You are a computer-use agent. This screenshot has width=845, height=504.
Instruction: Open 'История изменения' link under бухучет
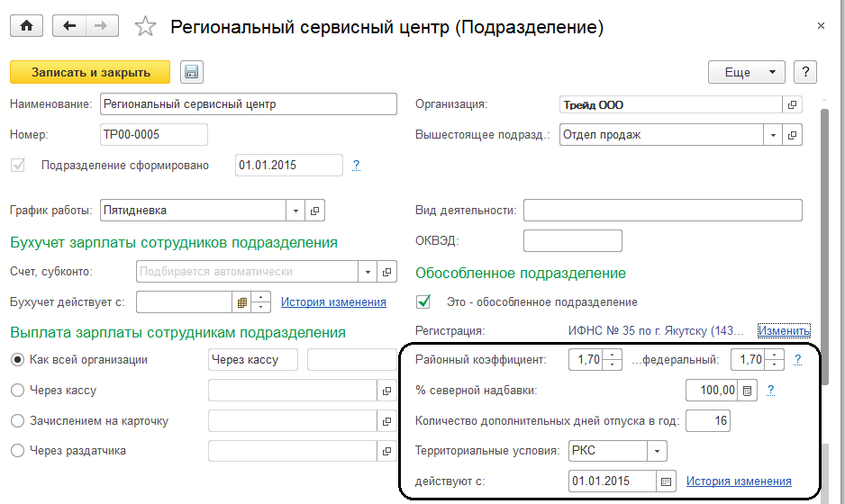coord(333,302)
